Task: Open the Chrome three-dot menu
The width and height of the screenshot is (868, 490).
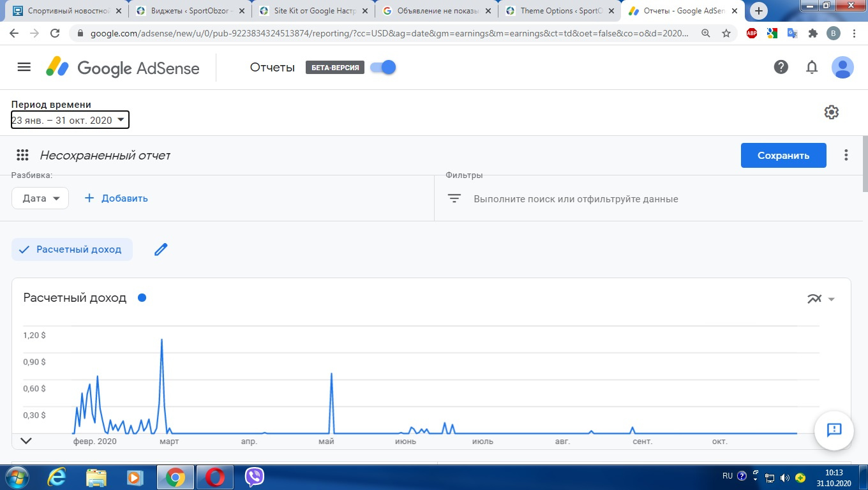Action: coord(854,34)
